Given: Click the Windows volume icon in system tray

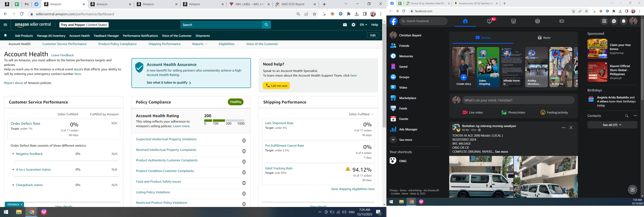Looking at the screenshot, I should pos(344,212).
